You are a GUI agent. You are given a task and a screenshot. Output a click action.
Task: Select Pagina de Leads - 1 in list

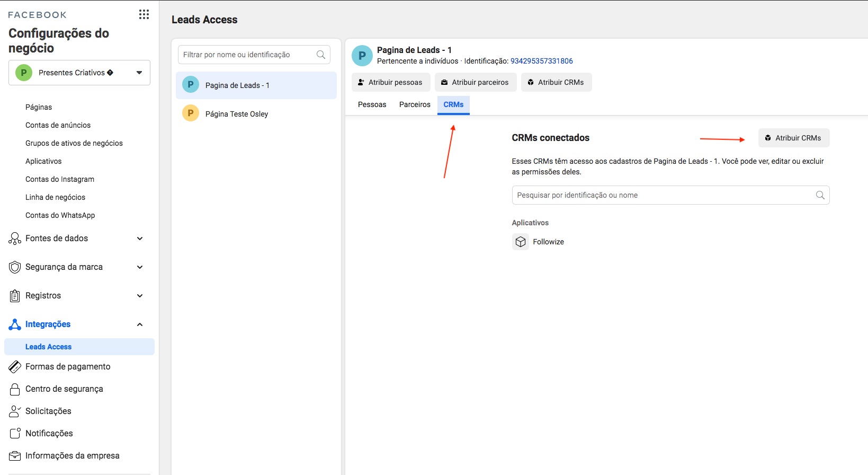256,85
